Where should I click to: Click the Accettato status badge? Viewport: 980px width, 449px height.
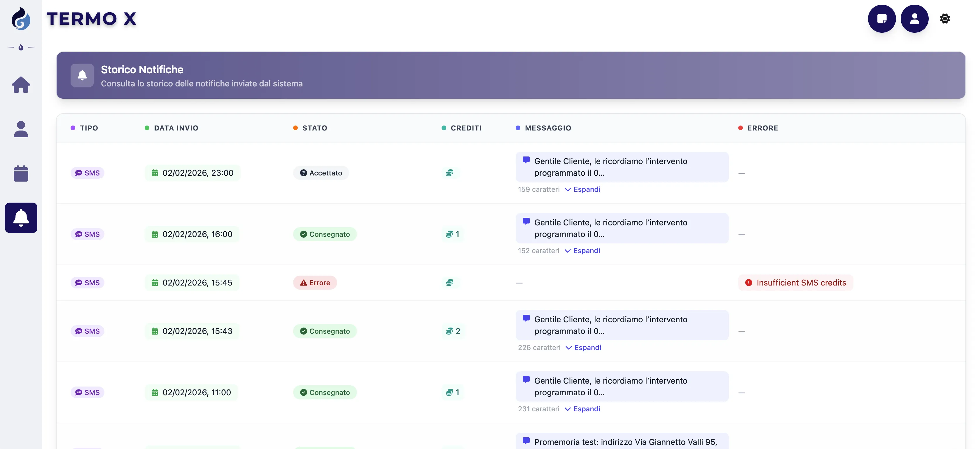pos(321,173)
